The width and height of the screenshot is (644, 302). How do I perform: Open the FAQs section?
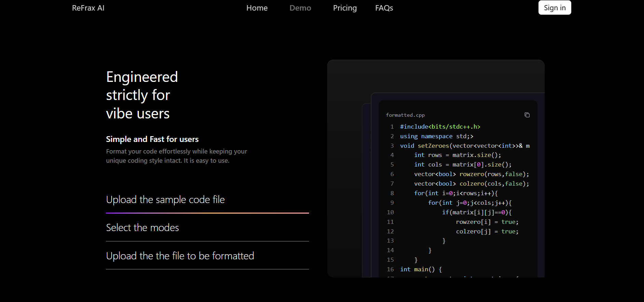click(384, 8)
